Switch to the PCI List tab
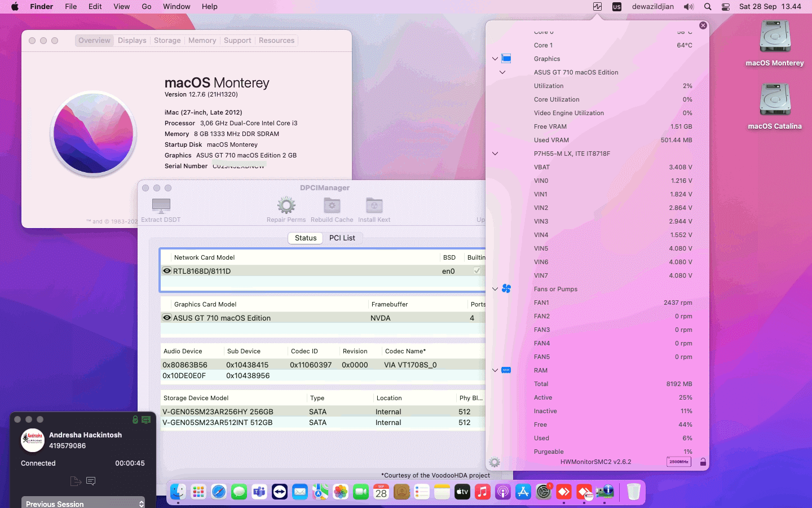812x508 pixels. (342, 238)
